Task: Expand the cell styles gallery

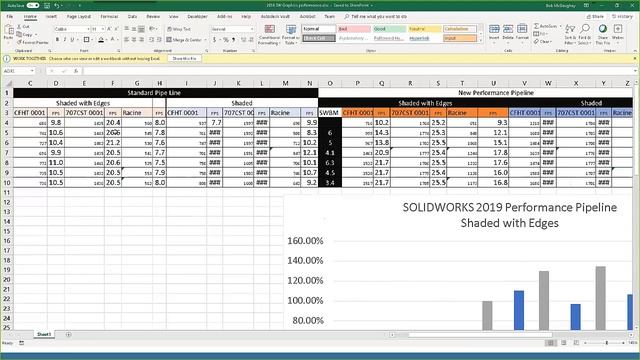Action: (480, 40)
